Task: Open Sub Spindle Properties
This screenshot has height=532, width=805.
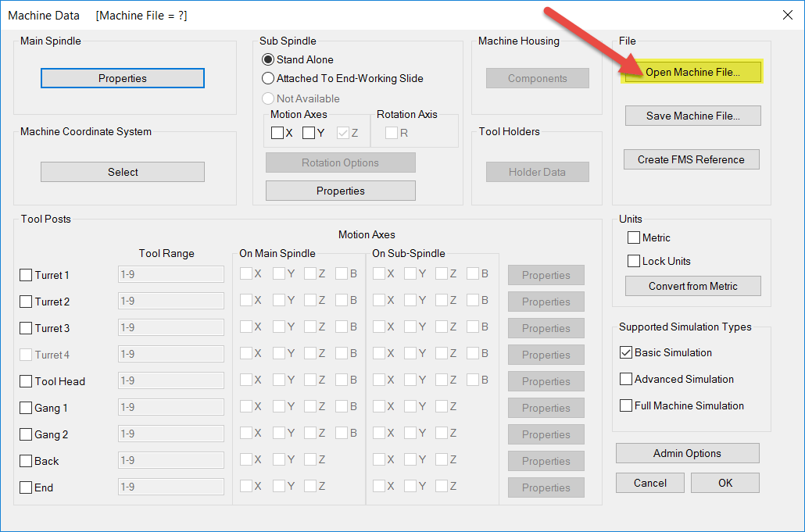Action: [340, 190]
